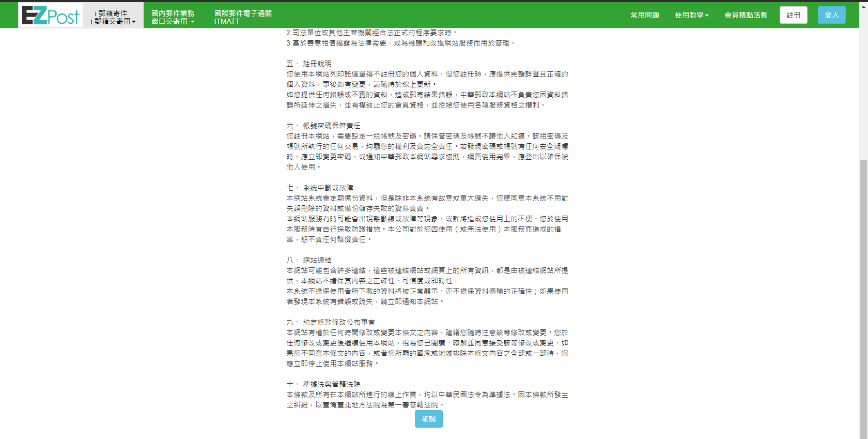
Task: Select the heading 八、網站連結
Action: pos(309,260)
